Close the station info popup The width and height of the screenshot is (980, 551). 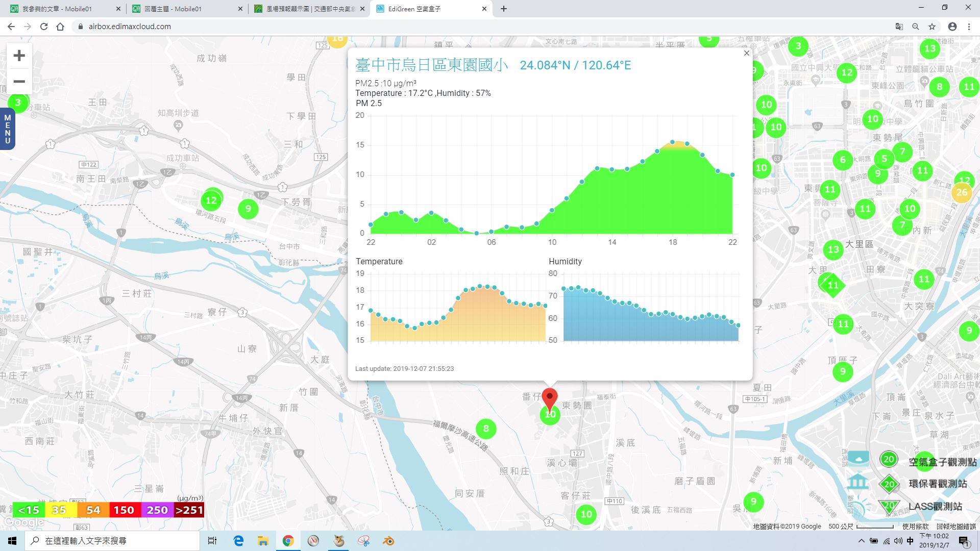point(746,53)
